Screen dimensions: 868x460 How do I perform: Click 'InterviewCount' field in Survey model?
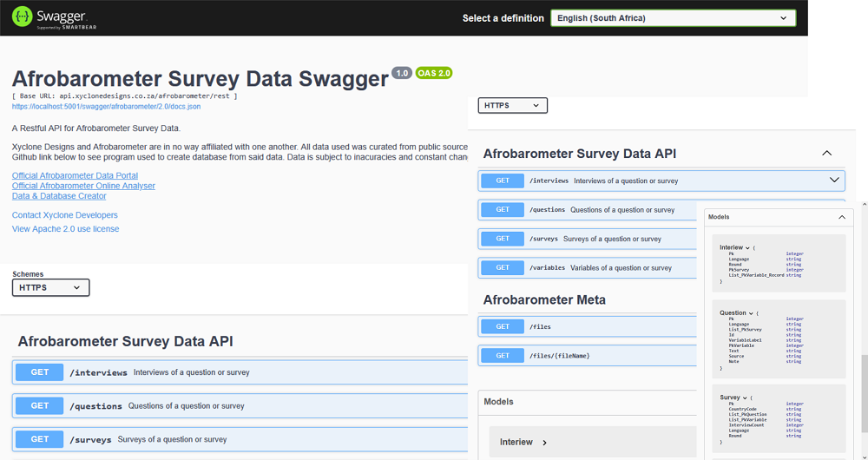[746, 425]
